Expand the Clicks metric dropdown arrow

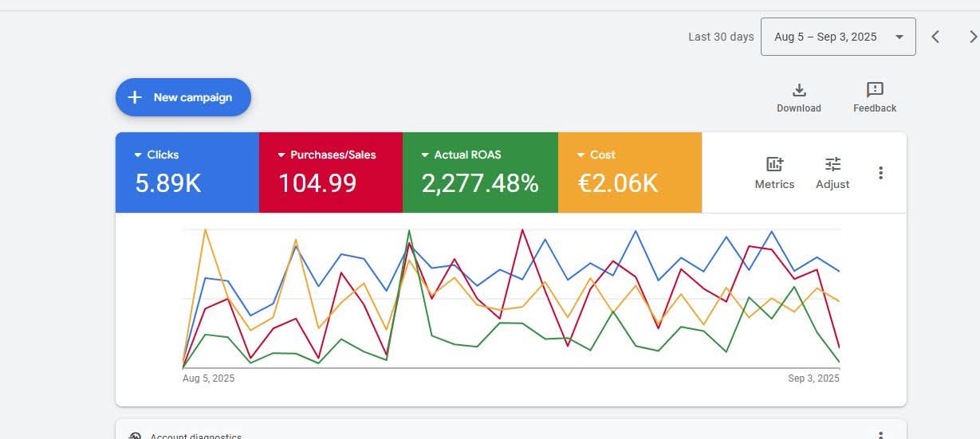tap(138, 155)
